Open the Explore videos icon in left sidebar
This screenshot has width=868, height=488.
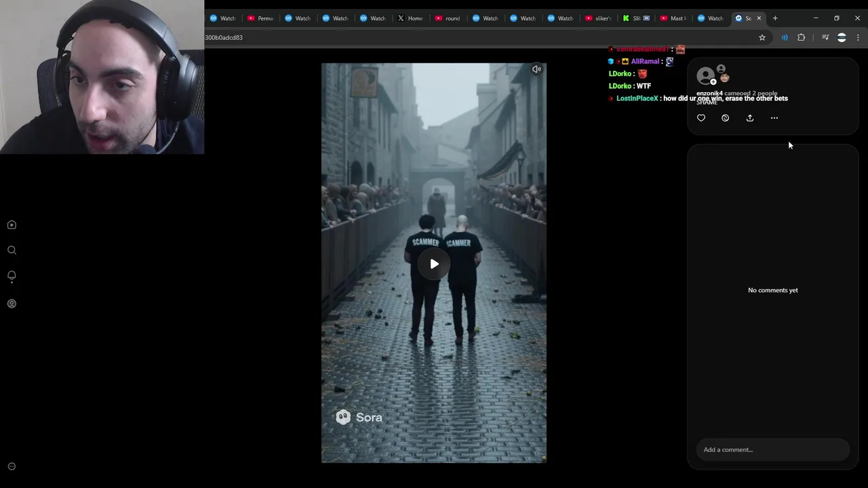[x=12, y=225]
